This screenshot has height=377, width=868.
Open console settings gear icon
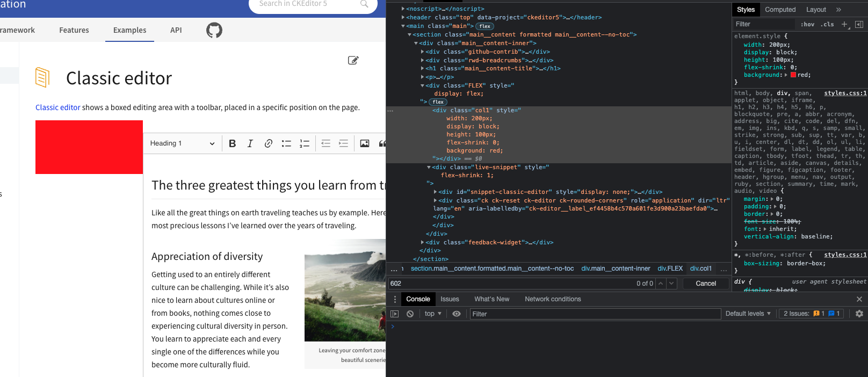[x=859, y=314]
